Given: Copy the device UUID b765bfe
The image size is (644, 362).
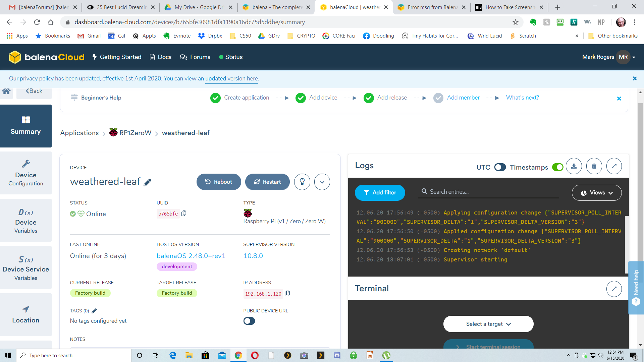Looking at the screenshot, I should pyautogui.click(x=184, y=214).
